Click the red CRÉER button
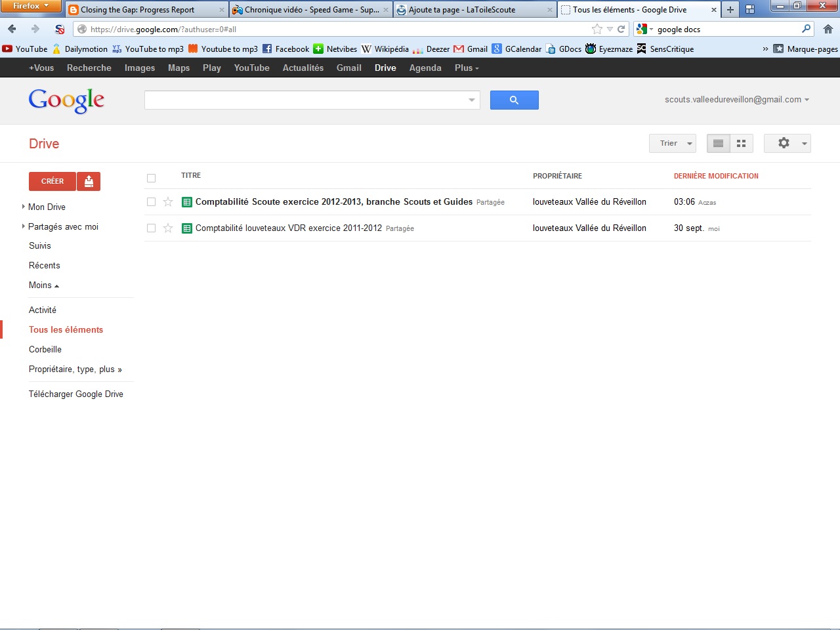 point(52,181)
